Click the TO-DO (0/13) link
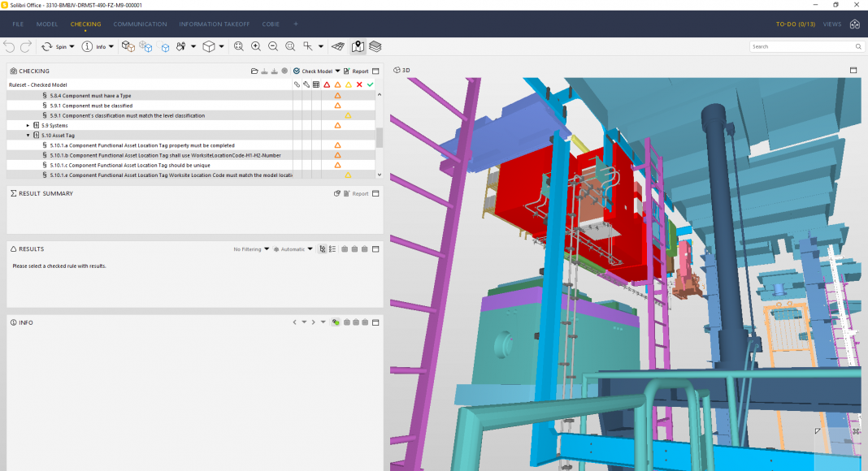The image size is (868, 471). 795,24
